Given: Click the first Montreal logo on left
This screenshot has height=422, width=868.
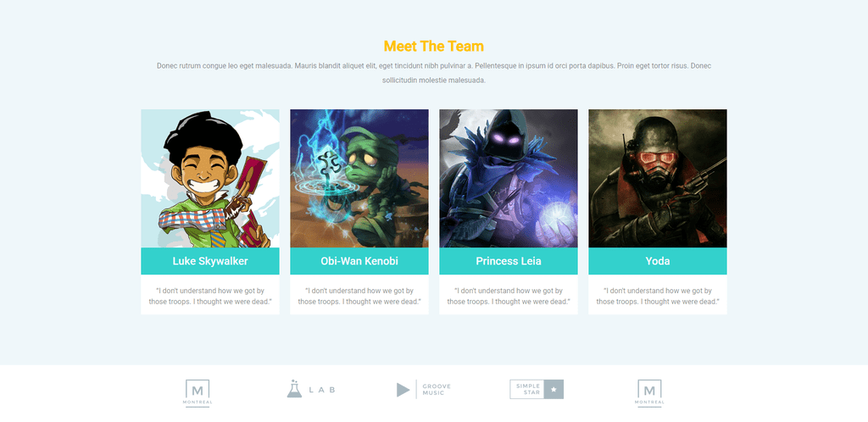Looking at the screenshot, I should pyautogui.click(x=197, y=393).
